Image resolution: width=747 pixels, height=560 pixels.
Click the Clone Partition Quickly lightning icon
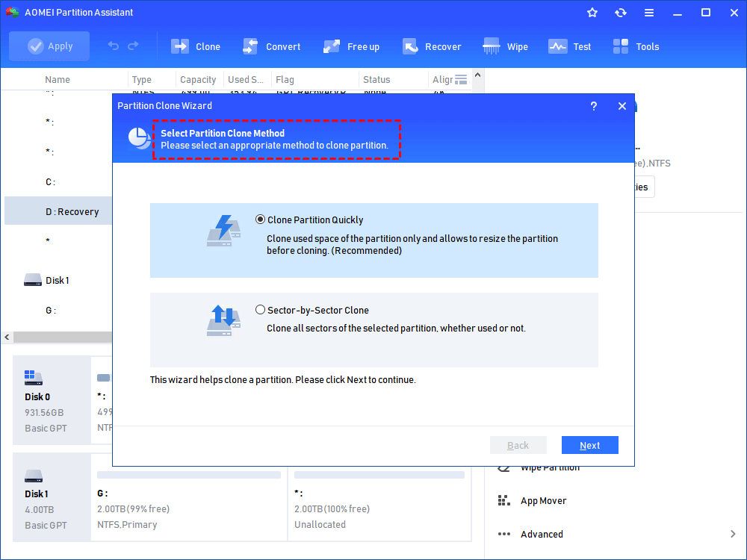coord(223,231)
